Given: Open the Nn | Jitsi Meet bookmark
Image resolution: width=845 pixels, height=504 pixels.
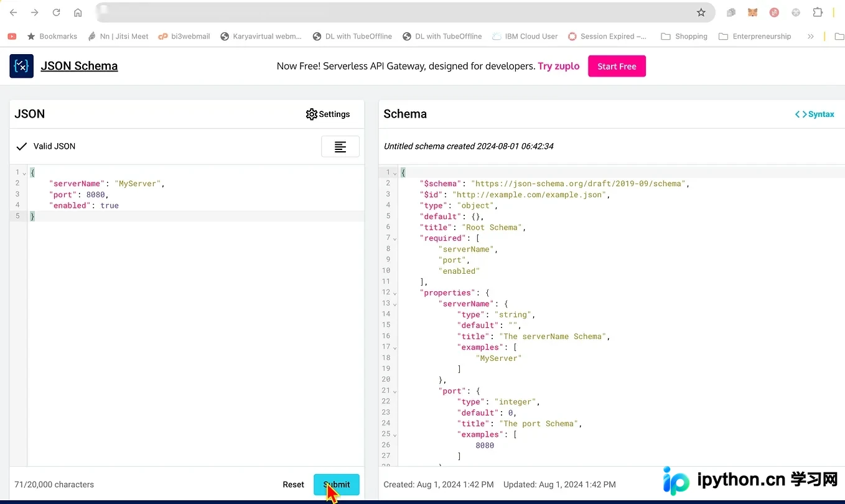Looking at the screenshot, I should [118, 37].
